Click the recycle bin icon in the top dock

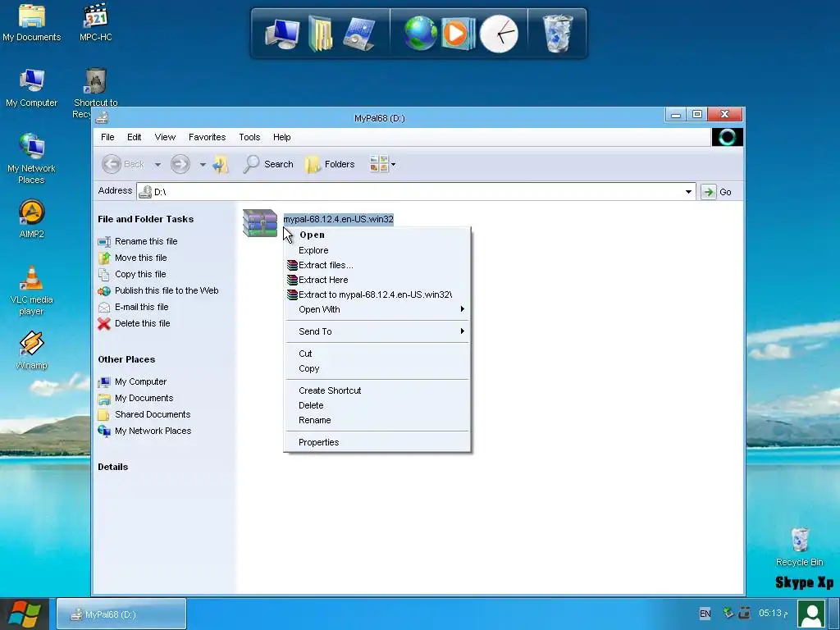(557, 34)
